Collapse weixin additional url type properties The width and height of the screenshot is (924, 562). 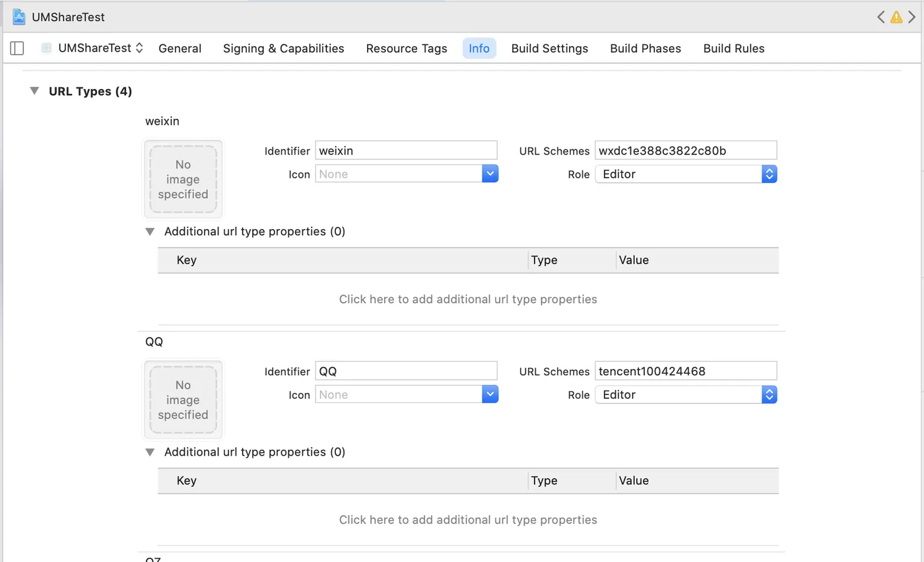pos(150,231)
